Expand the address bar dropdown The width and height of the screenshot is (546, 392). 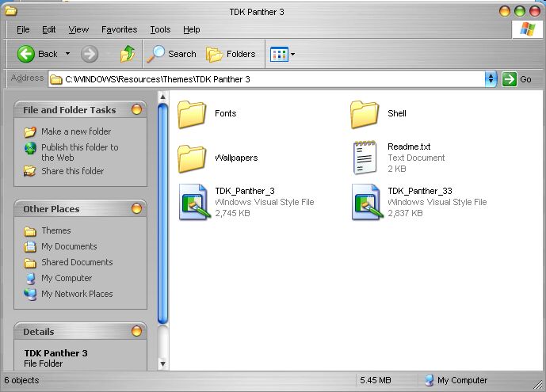491,79
